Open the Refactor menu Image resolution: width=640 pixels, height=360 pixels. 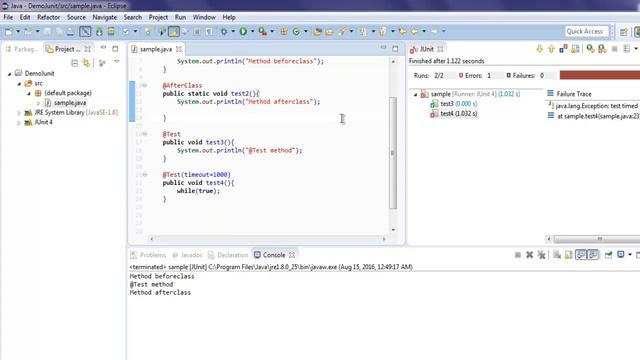pos(49,17)
